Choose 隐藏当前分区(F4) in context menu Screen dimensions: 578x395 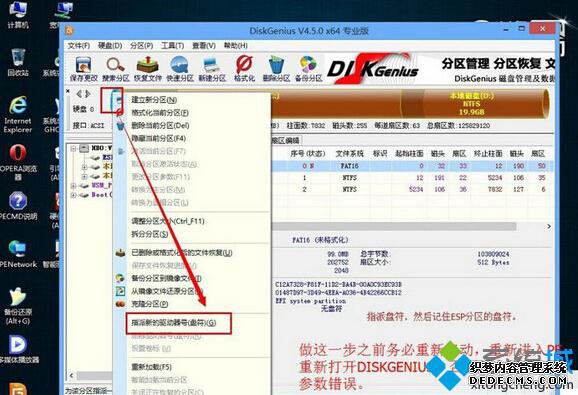pos(159,139)
